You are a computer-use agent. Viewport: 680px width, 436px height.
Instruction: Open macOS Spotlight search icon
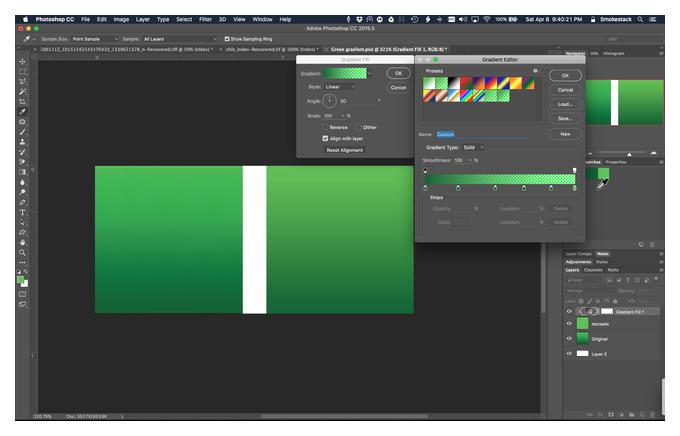pyautogui.click(x=640, y=19)
